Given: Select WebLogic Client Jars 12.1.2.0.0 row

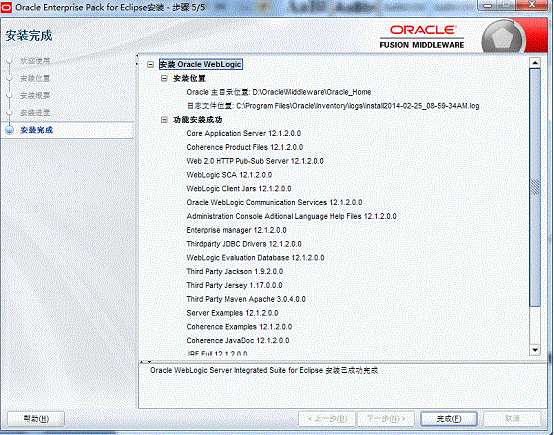Looking at the screenshot, I should pos(238,189).
